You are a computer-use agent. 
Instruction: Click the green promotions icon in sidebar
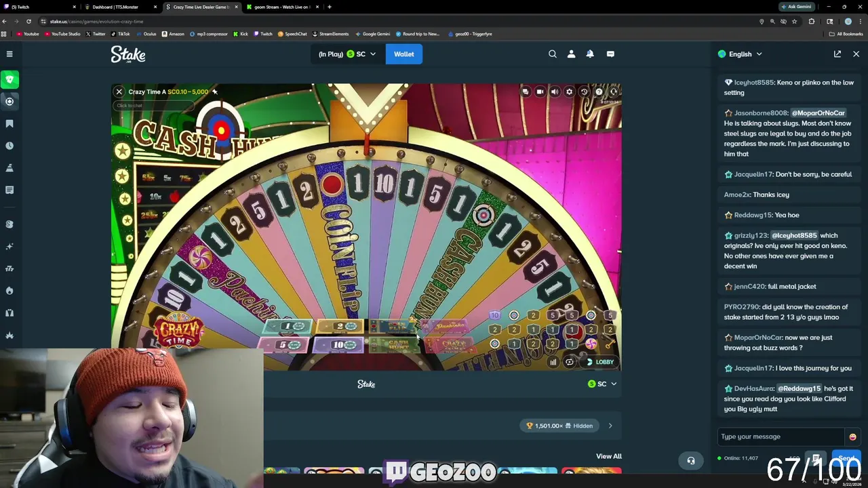[x=9, y=79]
